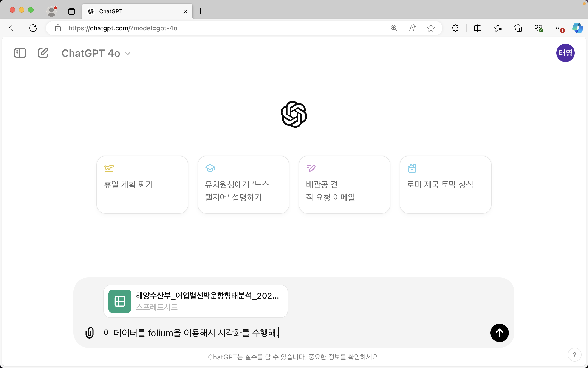Open the help question mark button

574,355
